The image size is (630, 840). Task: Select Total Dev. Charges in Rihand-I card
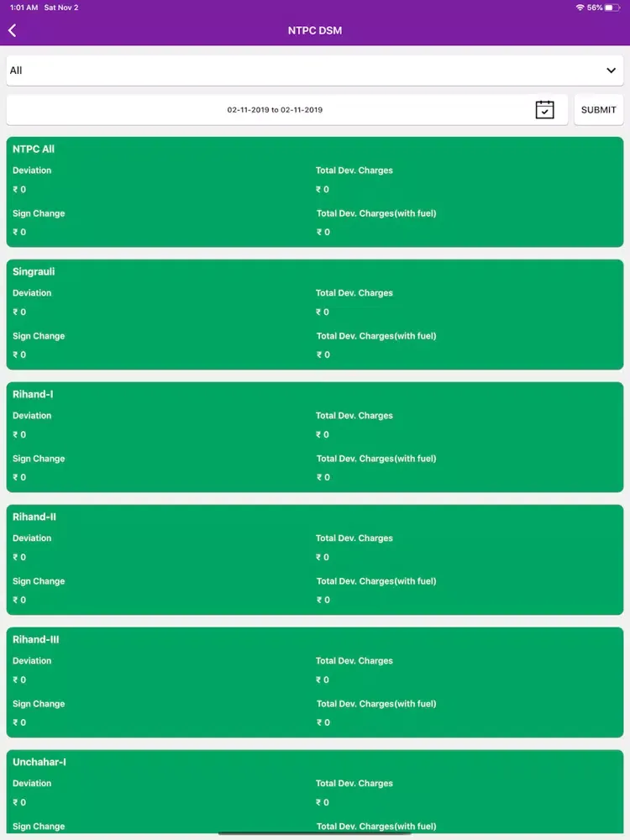point(354,416)
